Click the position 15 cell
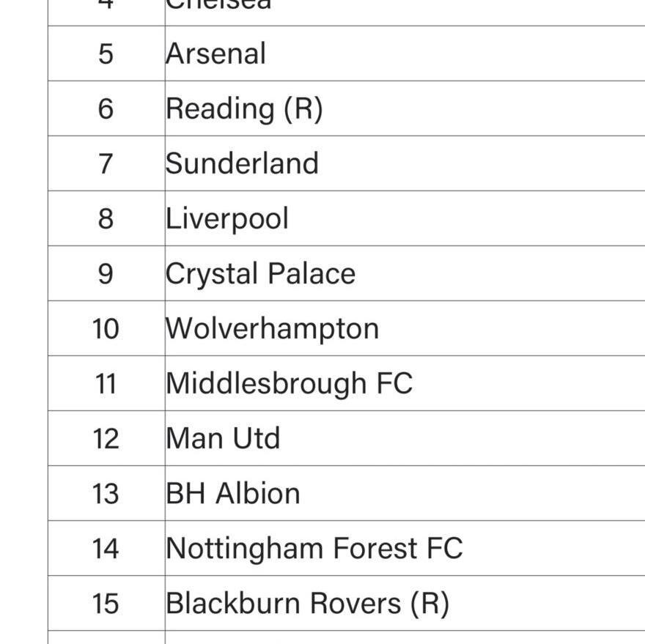This screenshot has width=645, height=644. pyautogui.click(x=106, y=603)
